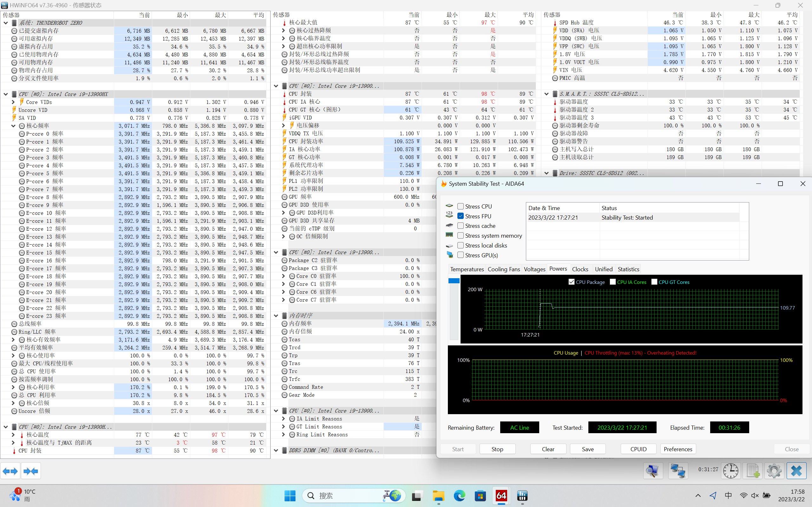Click the blue graph scale slider handle

click(x=454, y=281)
